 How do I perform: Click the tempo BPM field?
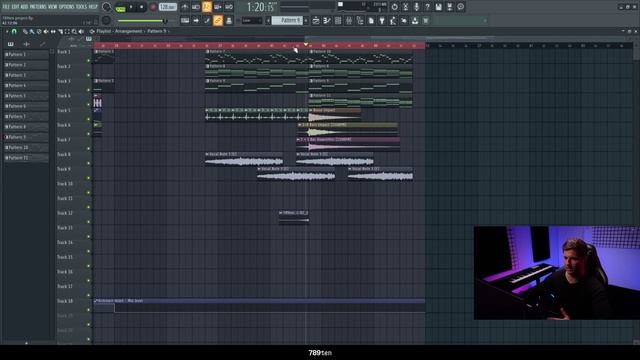point(167,7)
